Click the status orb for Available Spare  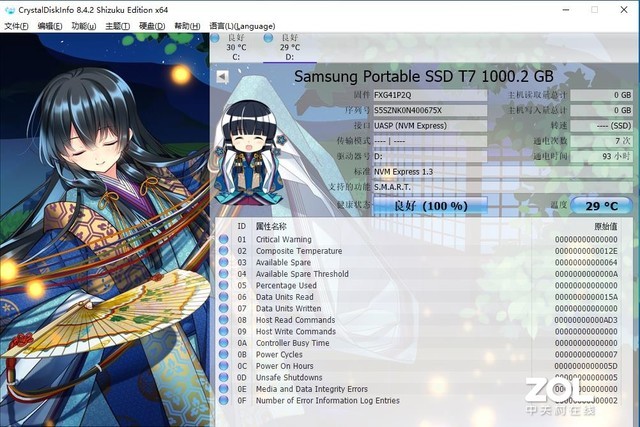pos(224,262)
